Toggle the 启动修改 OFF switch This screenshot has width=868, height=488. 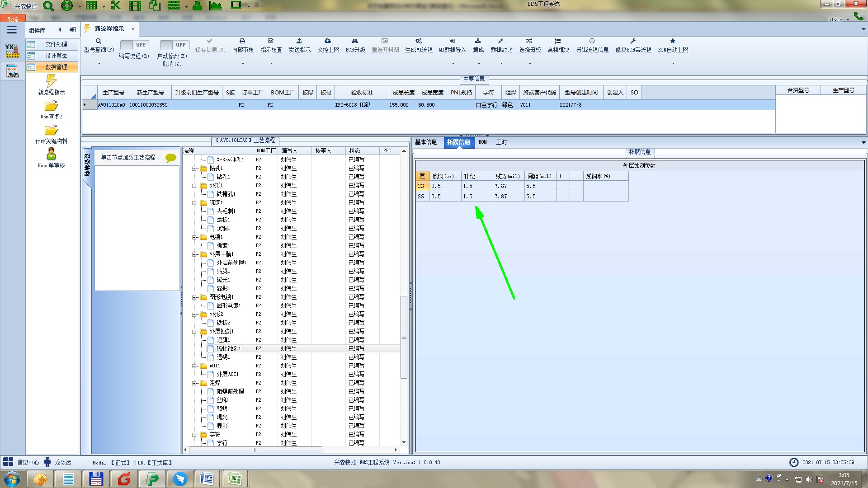174,45
